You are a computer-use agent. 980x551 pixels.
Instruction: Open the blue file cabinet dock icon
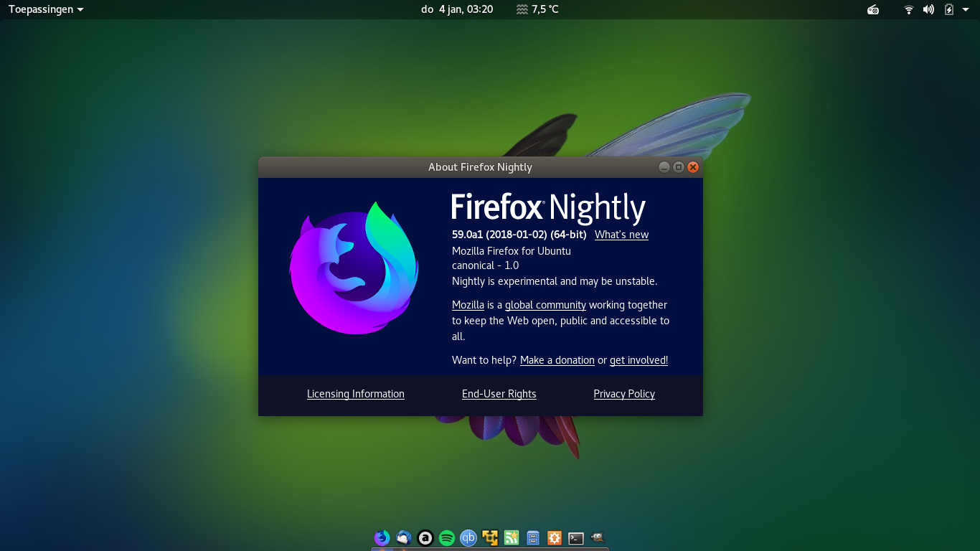pos(533,537)
